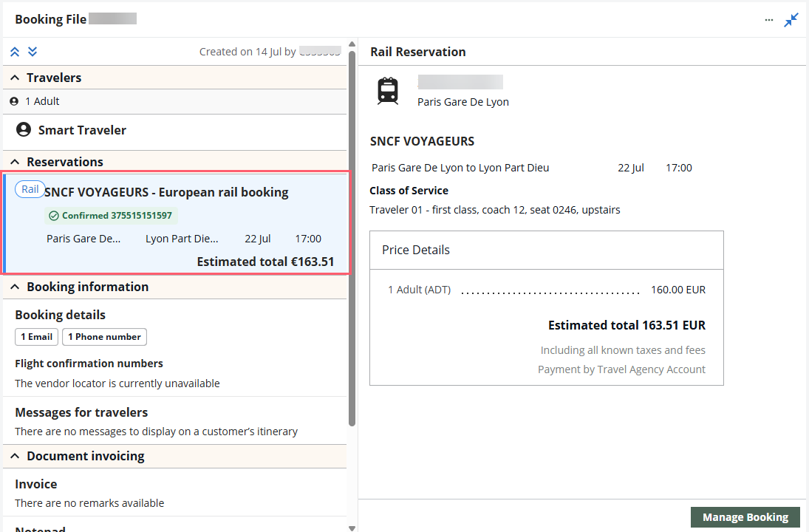
Task: Click the Price Details header
Action: (416, 250)
